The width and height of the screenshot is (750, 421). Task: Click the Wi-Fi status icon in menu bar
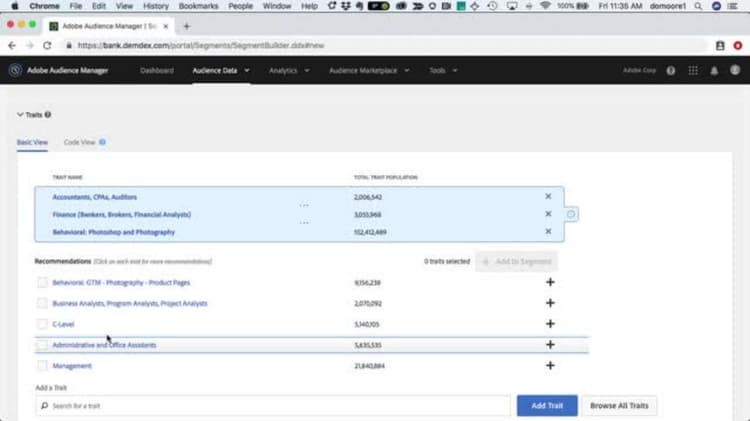(x=545, y=6)
